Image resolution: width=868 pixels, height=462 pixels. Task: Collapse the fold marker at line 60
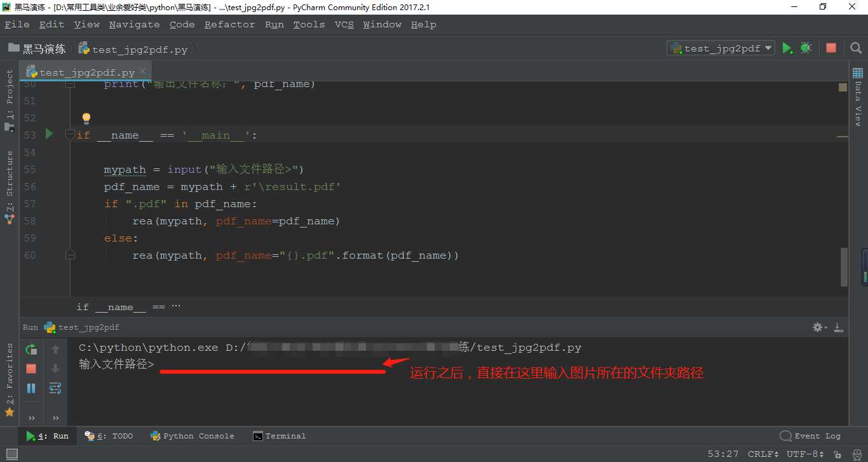coord(70,255)
